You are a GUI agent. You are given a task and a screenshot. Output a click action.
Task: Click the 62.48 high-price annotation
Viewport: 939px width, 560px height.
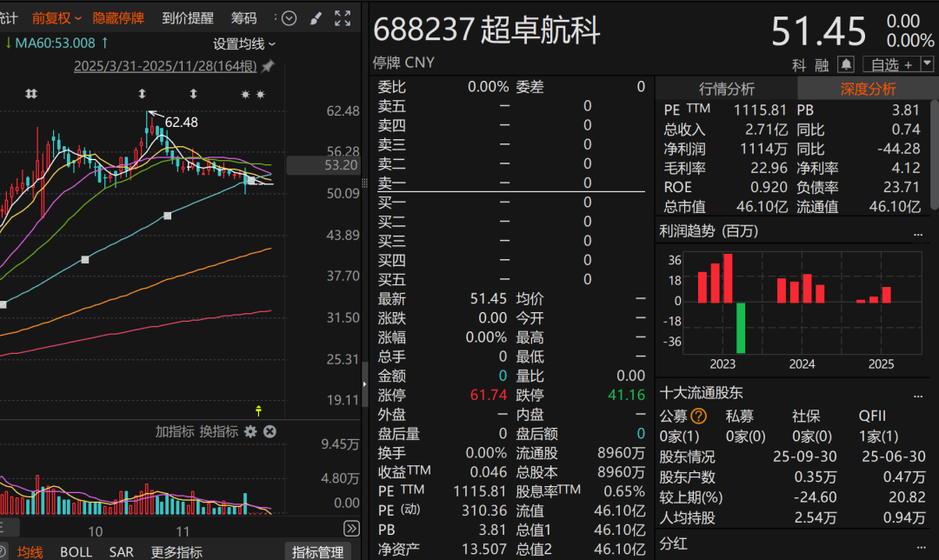(x=181, y=123)
